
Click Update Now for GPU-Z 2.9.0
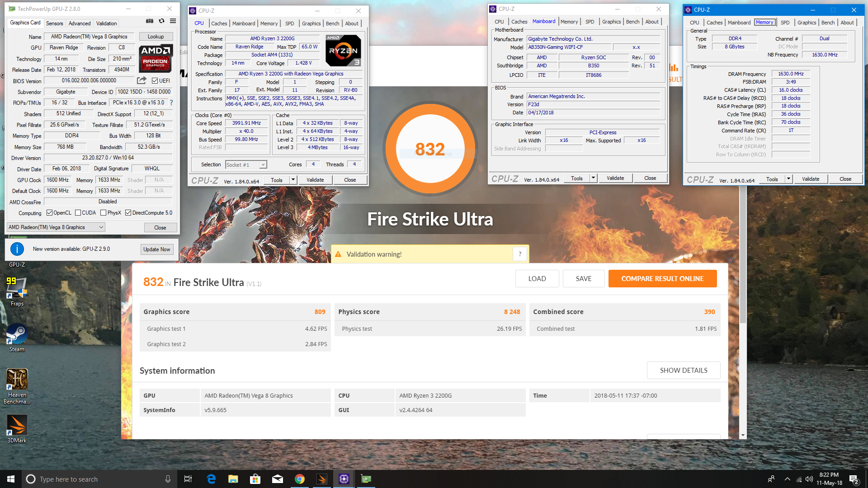click(157, 249)
